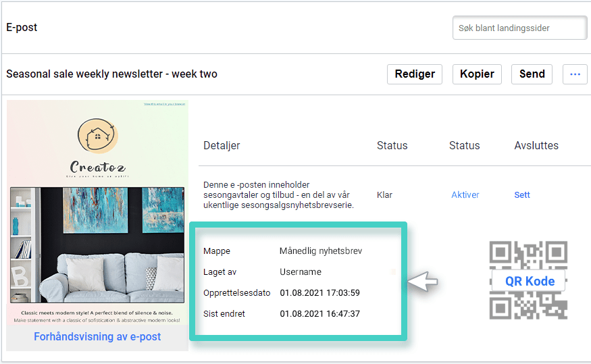Click the Opprettelsesdato value 01.08.2021 17:03:59

point(319,293)
